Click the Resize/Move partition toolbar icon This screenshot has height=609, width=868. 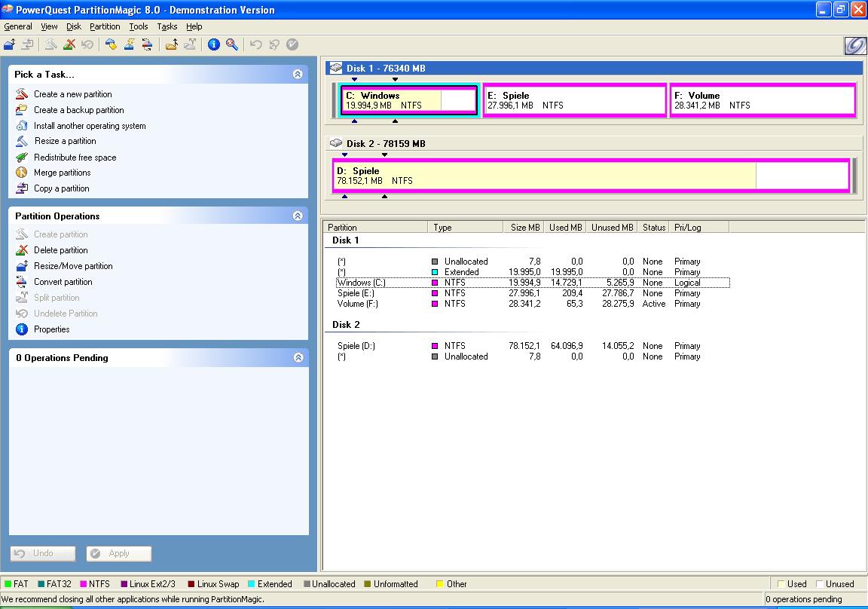9,44
